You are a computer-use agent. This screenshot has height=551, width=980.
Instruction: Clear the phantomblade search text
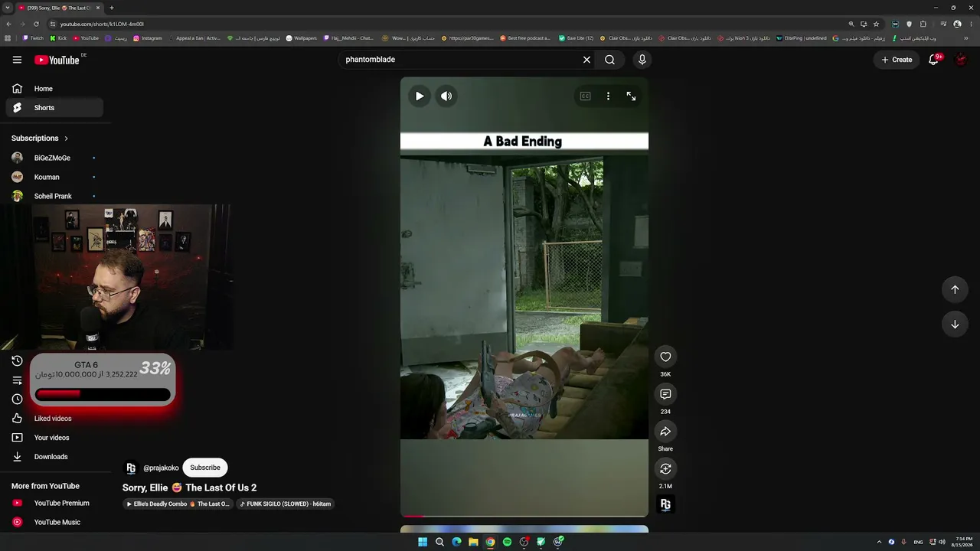pos(586,60)
